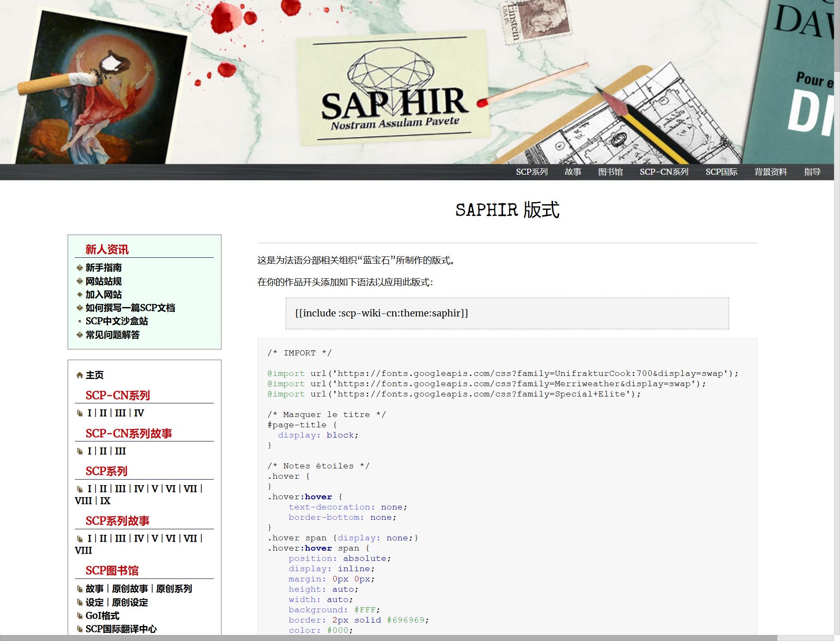Open the SCP系列 navigation dropdown
The height and width of the screenshot is (641, 840).
point(532,172)
